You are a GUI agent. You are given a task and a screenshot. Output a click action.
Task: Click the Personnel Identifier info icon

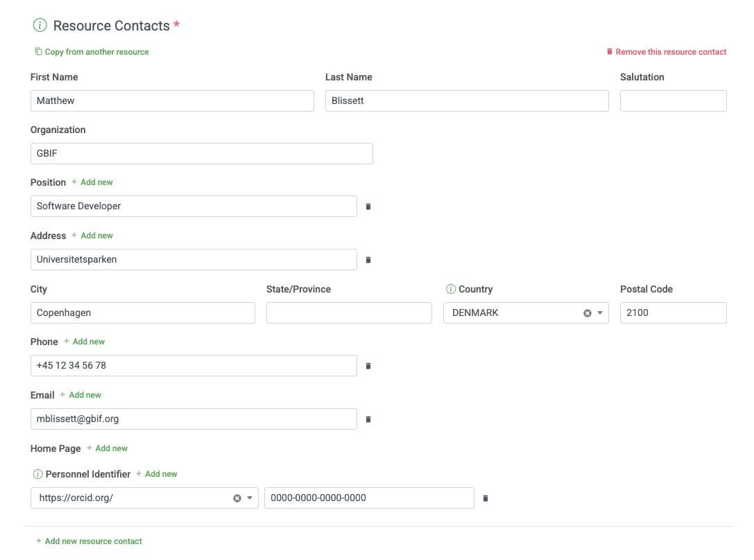pos(37,474)
